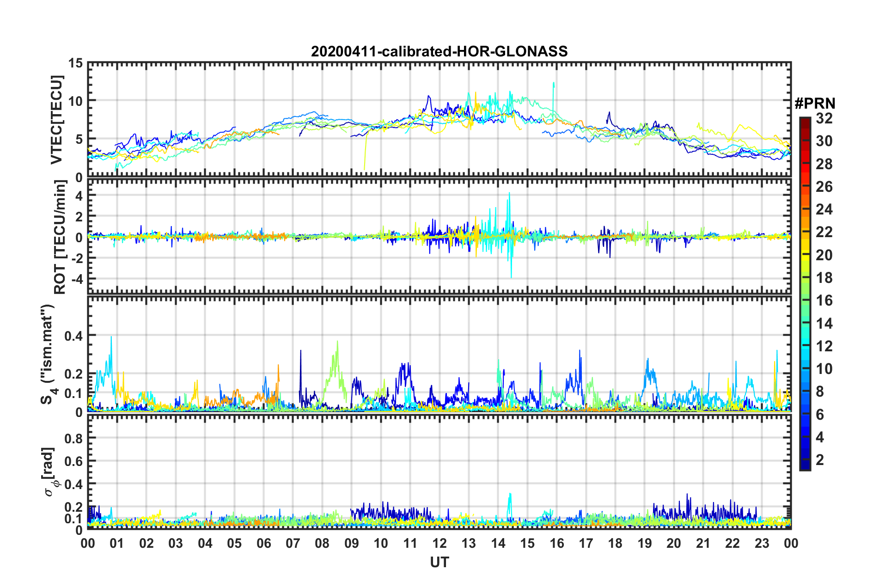Image resolution: width=879 pixels, height=588 pixels.
Task: Click the S4 ("ism.mat") y-axis label
Action: click(49, 354)
